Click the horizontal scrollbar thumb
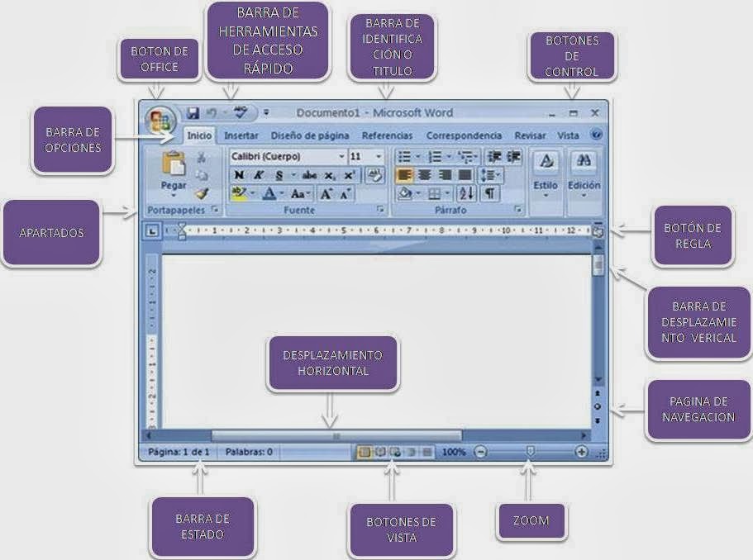 (336, 435)
